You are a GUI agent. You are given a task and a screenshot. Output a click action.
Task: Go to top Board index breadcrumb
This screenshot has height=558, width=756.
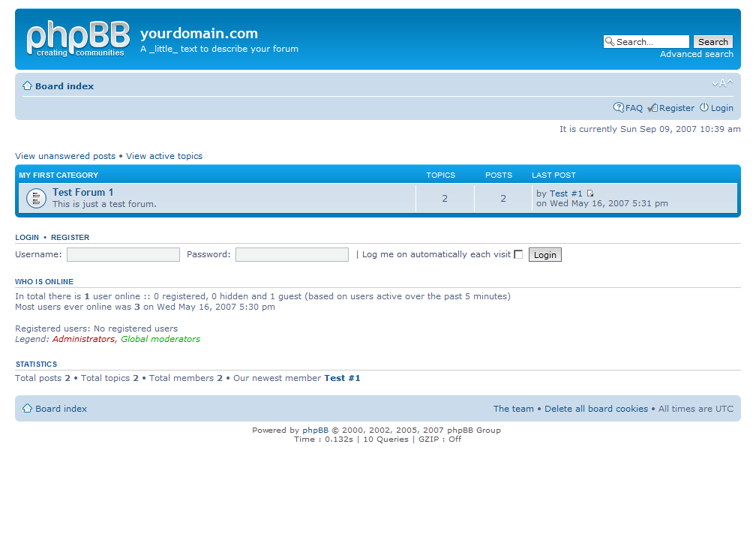click(x=64, y=86)
